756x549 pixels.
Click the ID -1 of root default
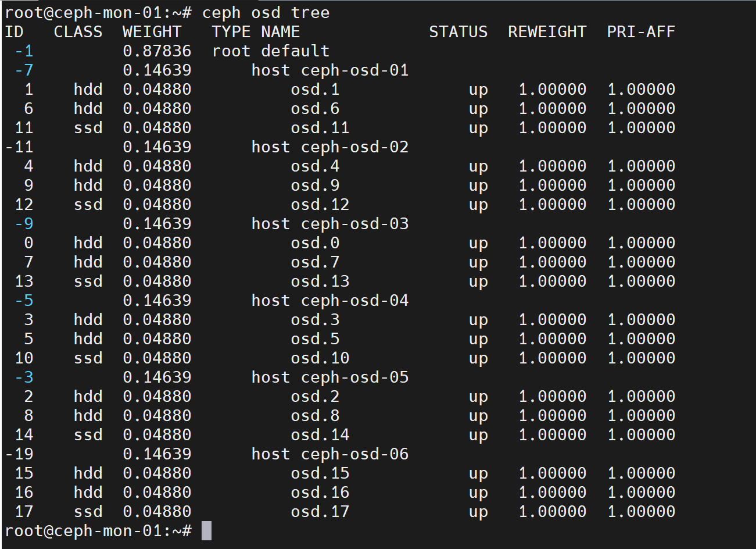24,51
